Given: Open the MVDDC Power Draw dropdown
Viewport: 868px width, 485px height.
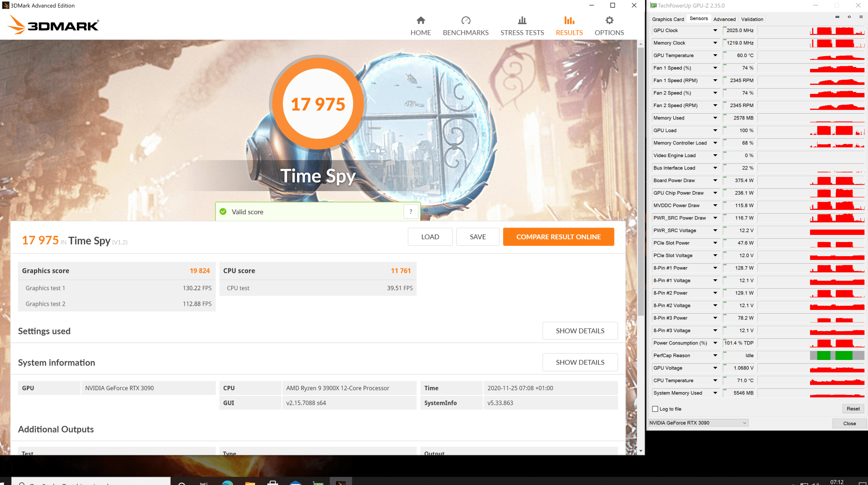Looking at the screenshot, I should coord(715,206).
